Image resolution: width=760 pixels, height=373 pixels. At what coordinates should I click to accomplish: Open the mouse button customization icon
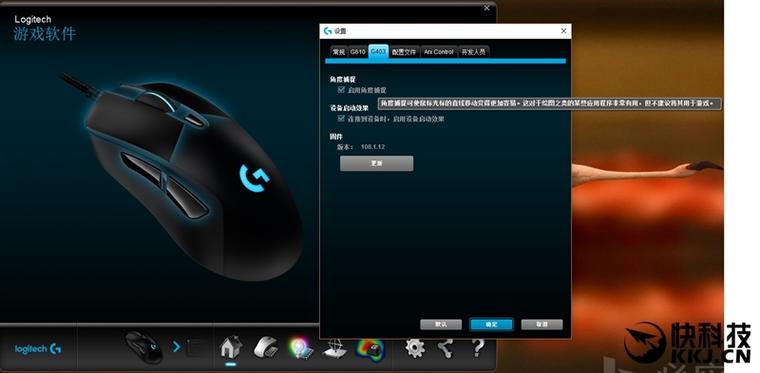click(x=266, y=347)
